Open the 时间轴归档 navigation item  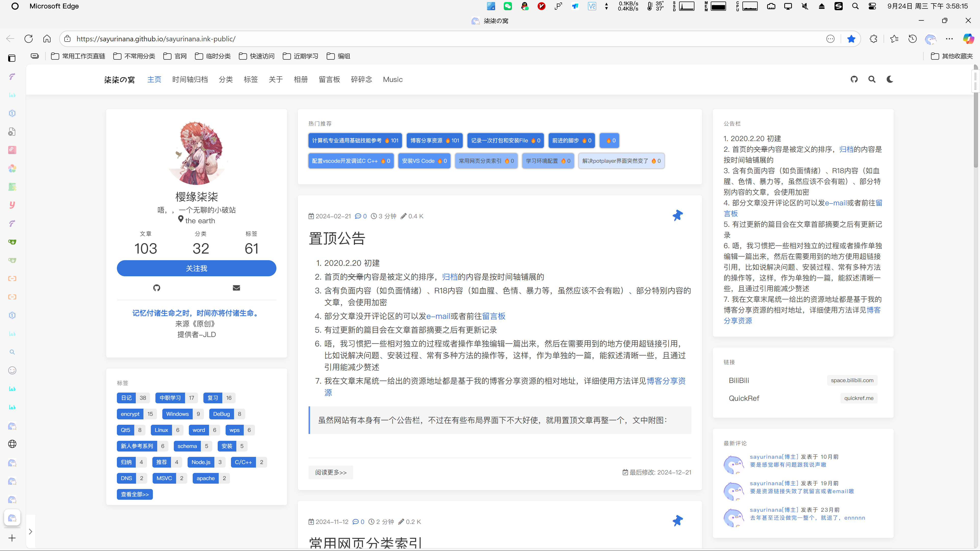point(190,80)
